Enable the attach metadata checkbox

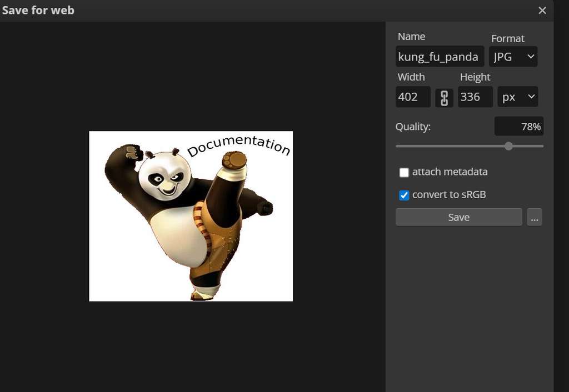point(404,172)
